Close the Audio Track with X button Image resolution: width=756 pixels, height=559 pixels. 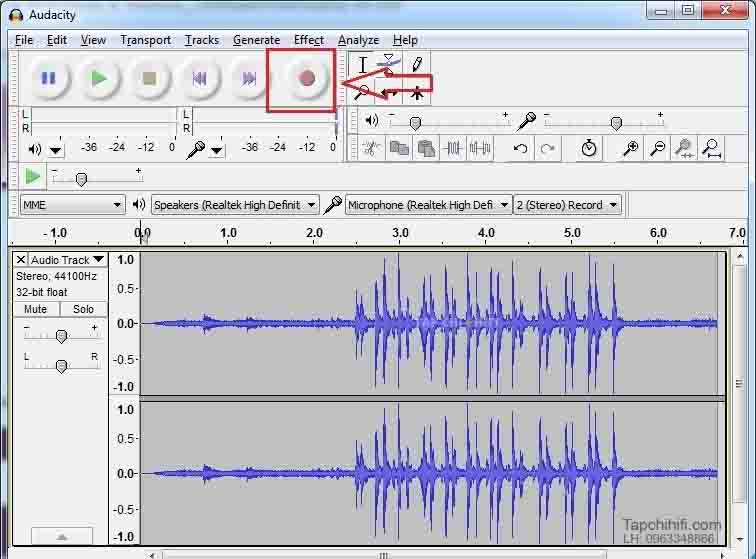[21, 260]
